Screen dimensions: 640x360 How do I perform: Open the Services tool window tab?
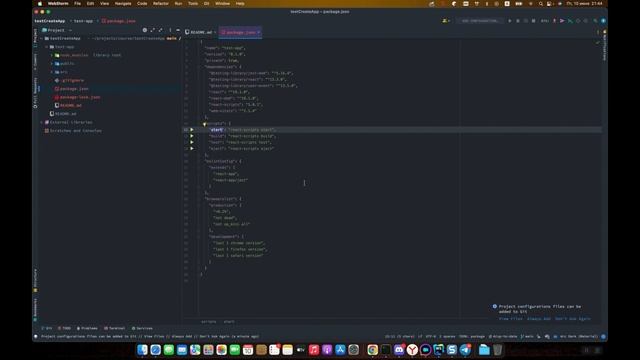pos(142,328)
